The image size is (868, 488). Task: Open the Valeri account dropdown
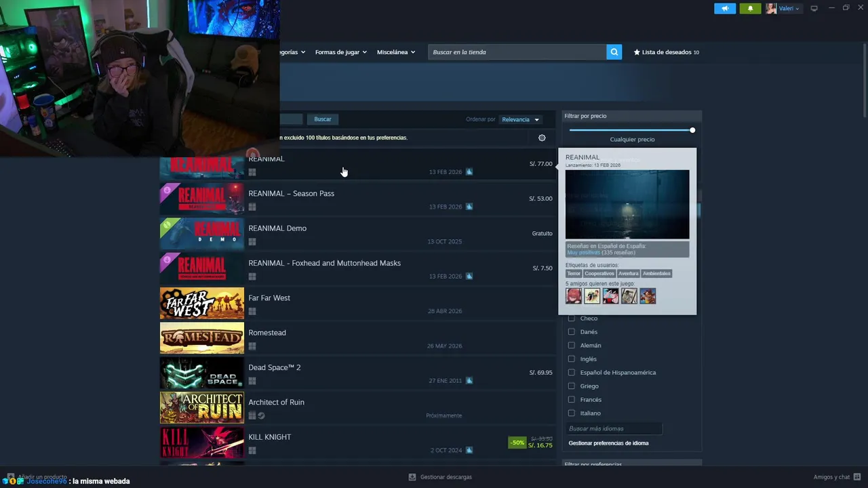coord(789,8)
